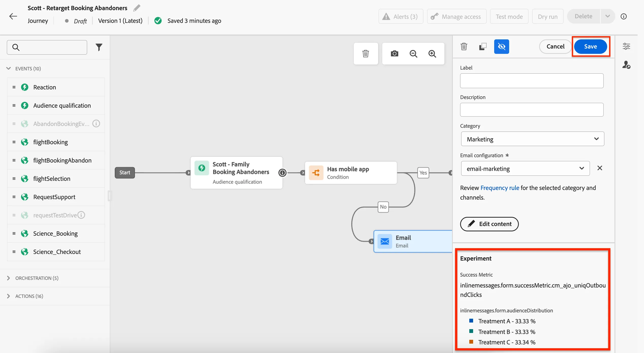Click the Yes path label

423,173
